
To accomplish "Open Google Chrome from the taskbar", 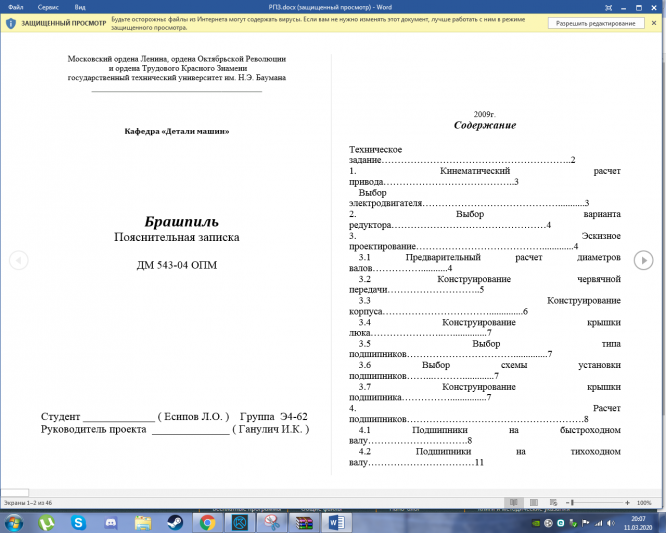I will pos(207,522).
